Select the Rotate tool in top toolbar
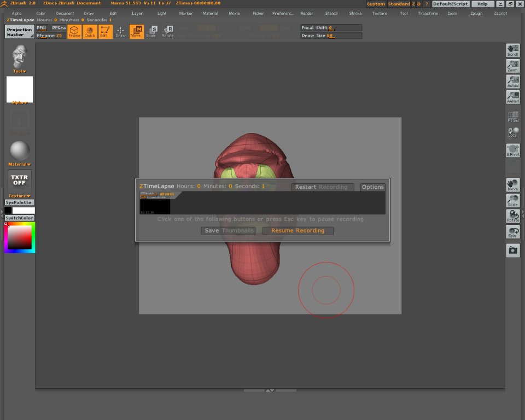 (x=167, y=32)
